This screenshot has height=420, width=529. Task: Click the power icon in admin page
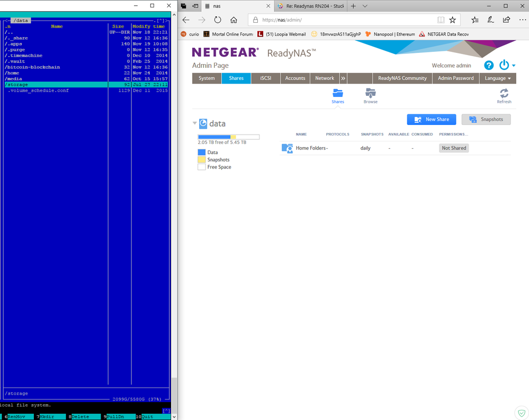504,65
